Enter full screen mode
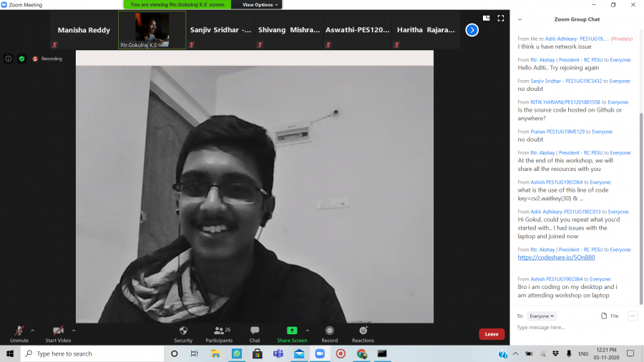The image size is (644, 362). (x=501, y=19)
